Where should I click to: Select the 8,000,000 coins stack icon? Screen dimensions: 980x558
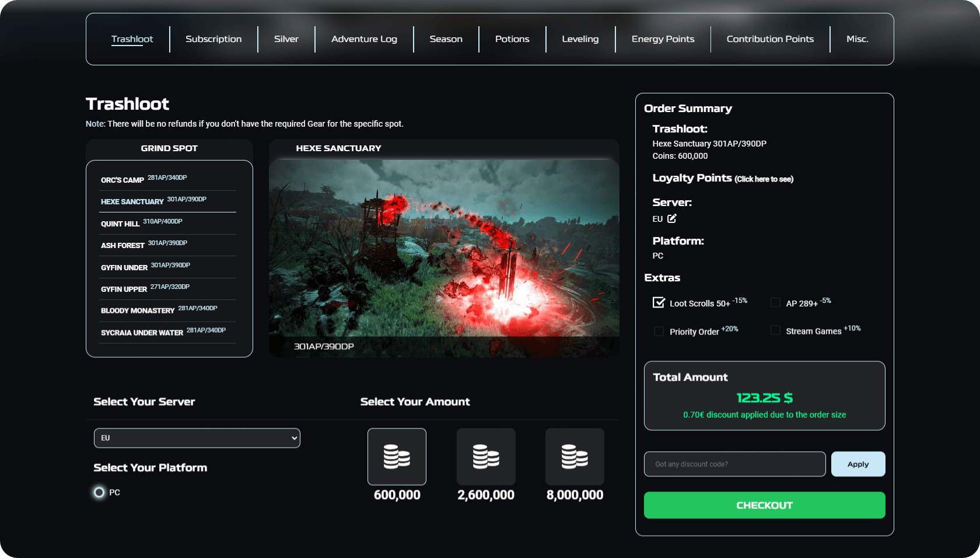(575, 456)
